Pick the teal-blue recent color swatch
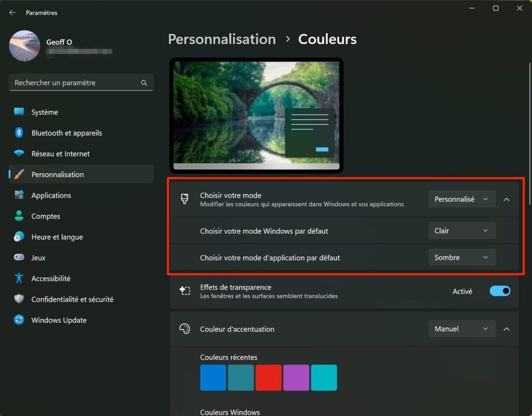The width and height of the screenshot is (532, 416). pyautogui.click(x=241, y=378)
